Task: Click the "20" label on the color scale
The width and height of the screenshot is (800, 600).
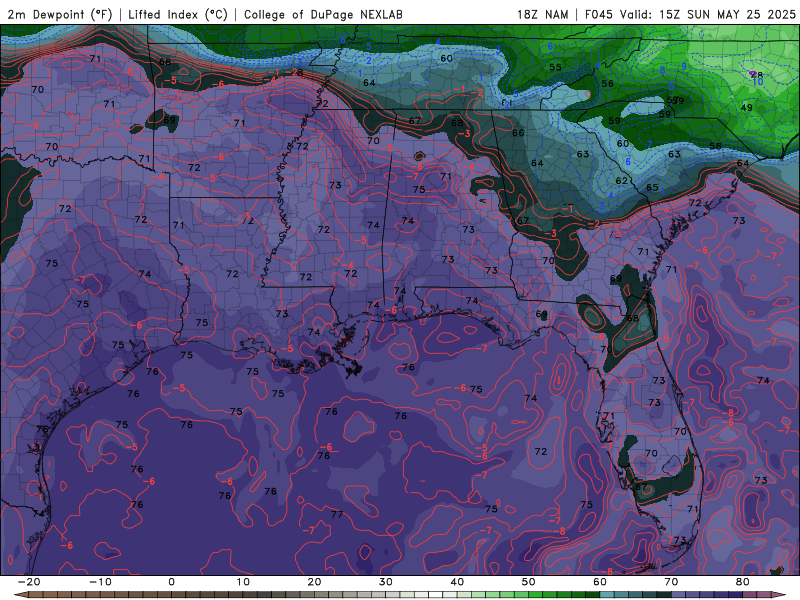Action: pos(314,582)
